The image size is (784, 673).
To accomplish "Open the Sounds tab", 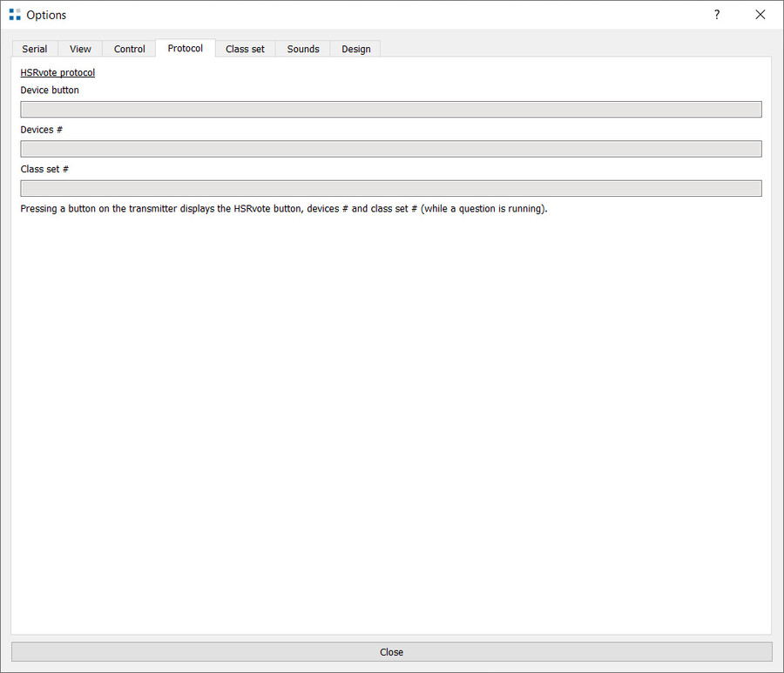I will (x=303, y=50).
